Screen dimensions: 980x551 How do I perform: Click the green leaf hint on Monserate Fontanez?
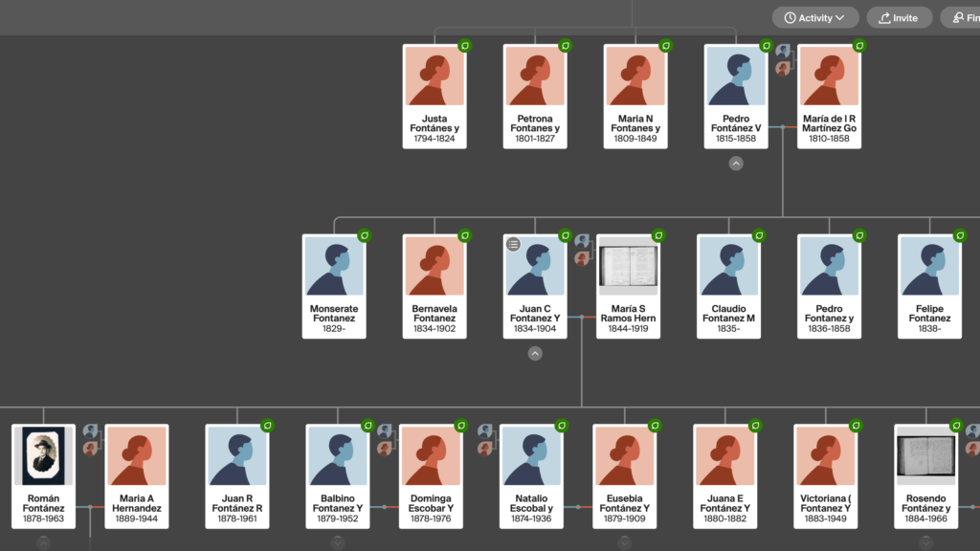[x=364, y=235]
